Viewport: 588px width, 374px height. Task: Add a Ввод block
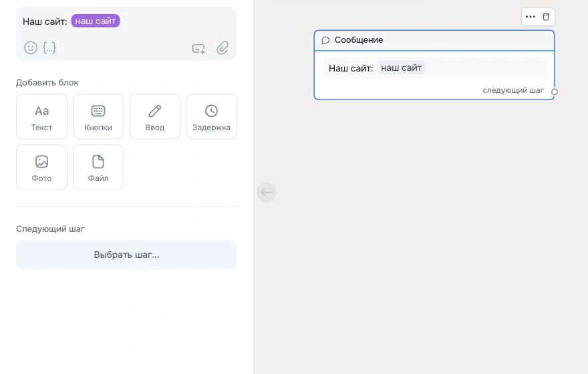click(x=155, y=117)
